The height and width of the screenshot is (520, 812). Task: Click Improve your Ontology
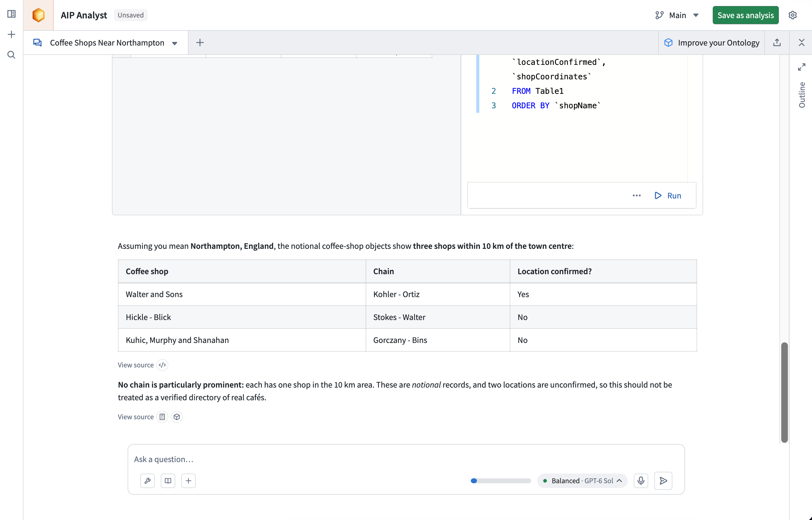point(712,43)
